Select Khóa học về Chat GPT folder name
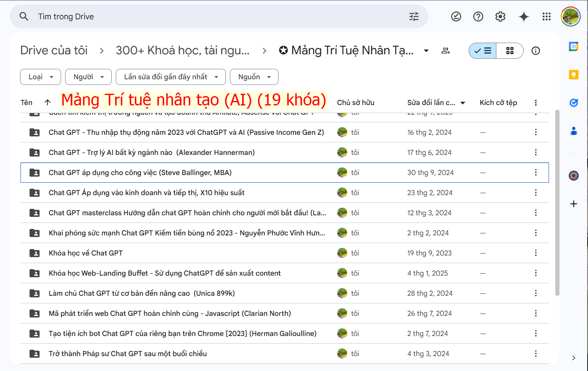588x371 pixels. tap(86, 253)
